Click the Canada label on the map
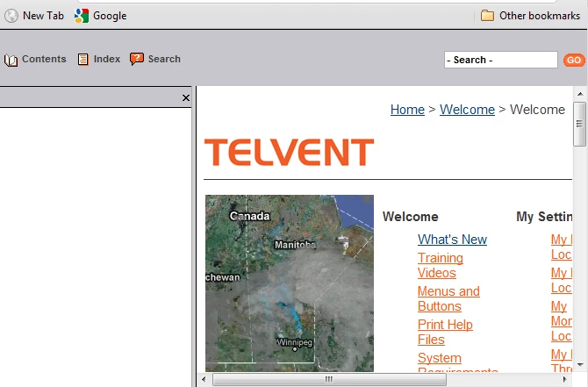 pyautogui.click(x=249, y=216)
